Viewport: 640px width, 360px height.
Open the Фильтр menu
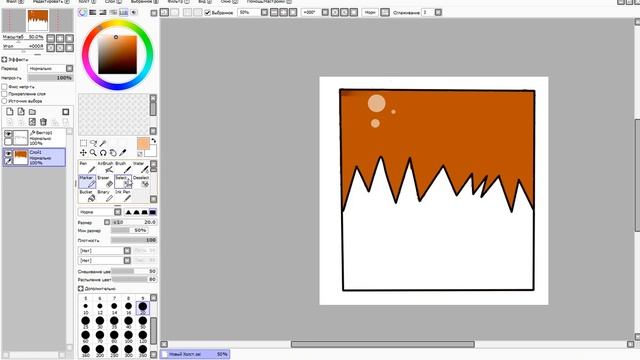[178, 2]
